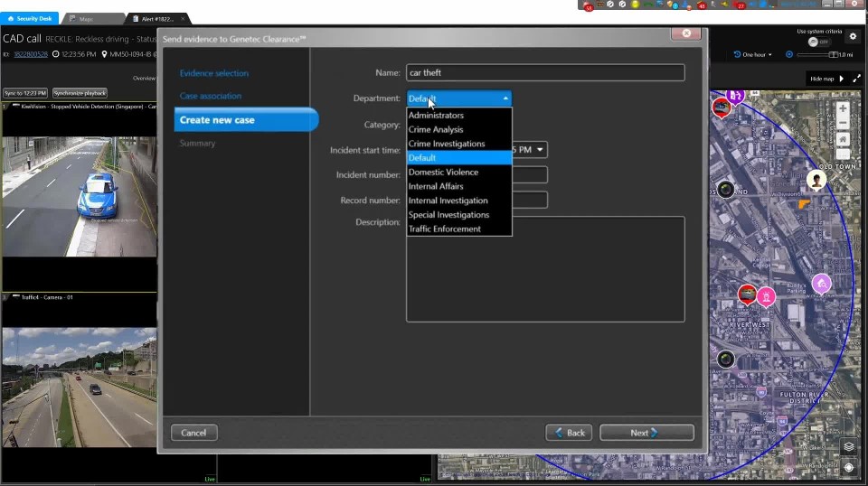Open the Evidence selection step
Image resolution: width=868 pixels, height=486 pixels.
coord(213,73)
